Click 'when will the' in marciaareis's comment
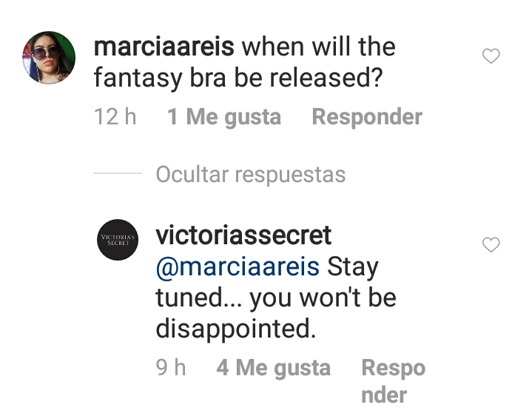The image size is (532, 416). [319, 47]
